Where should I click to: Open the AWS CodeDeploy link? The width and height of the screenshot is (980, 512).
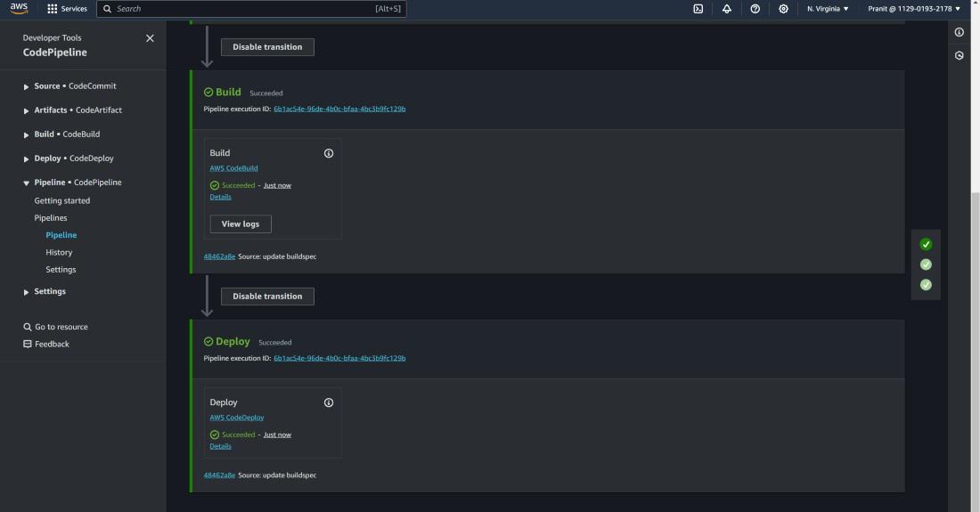pos(237,417)
